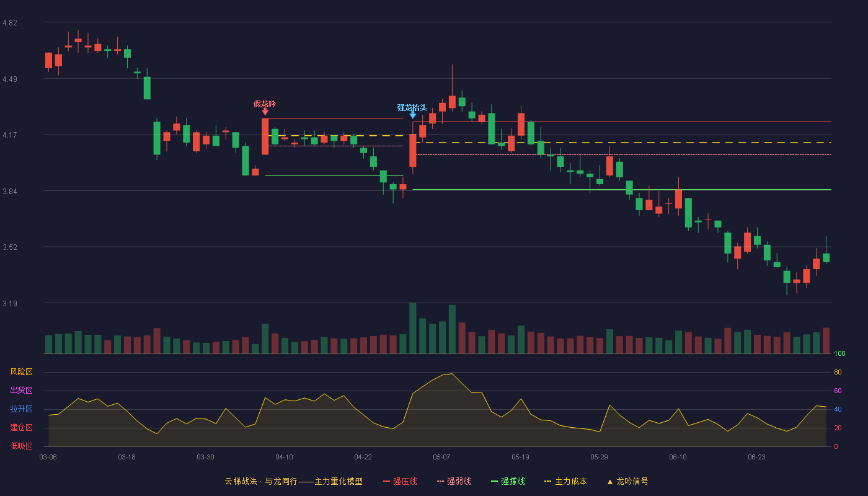This screenshot has width=868, height=496.
Task: Toggle the 强弱线 legend item
Action: [454, 481]
